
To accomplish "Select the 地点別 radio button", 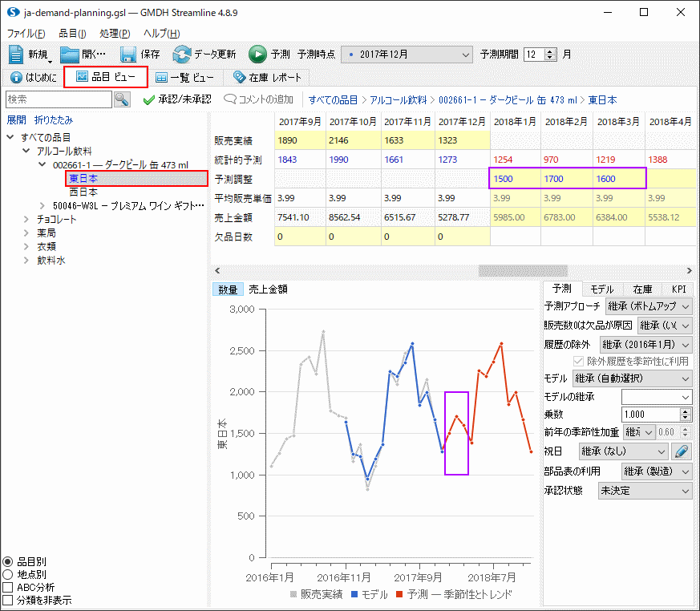I will pos(8,574).
